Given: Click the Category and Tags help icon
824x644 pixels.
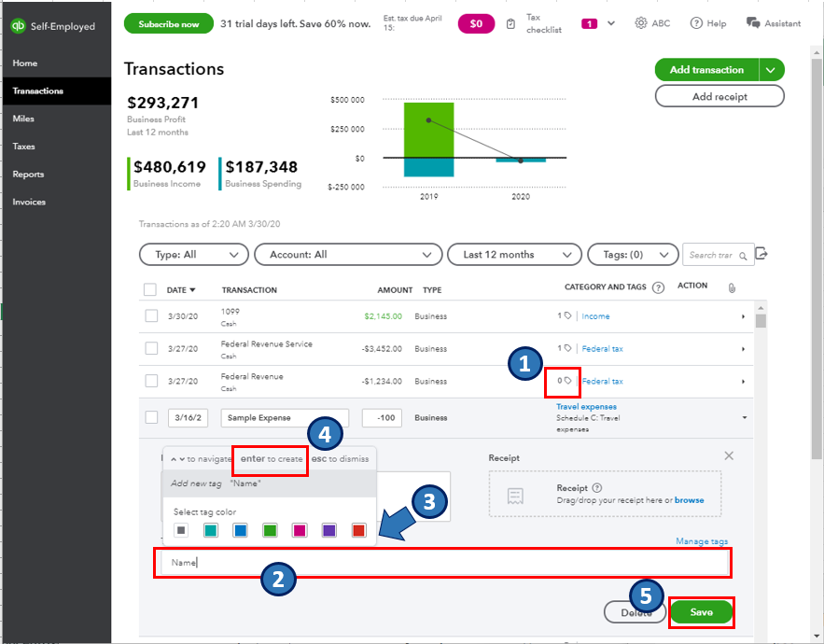Looking at the screenshot, I should coord(658,287).
